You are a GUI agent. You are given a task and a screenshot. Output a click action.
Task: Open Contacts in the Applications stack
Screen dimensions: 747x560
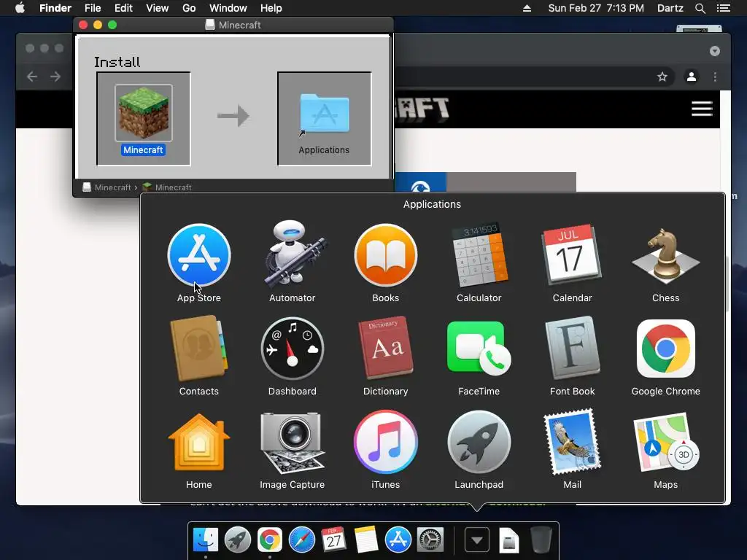[199, 348]
